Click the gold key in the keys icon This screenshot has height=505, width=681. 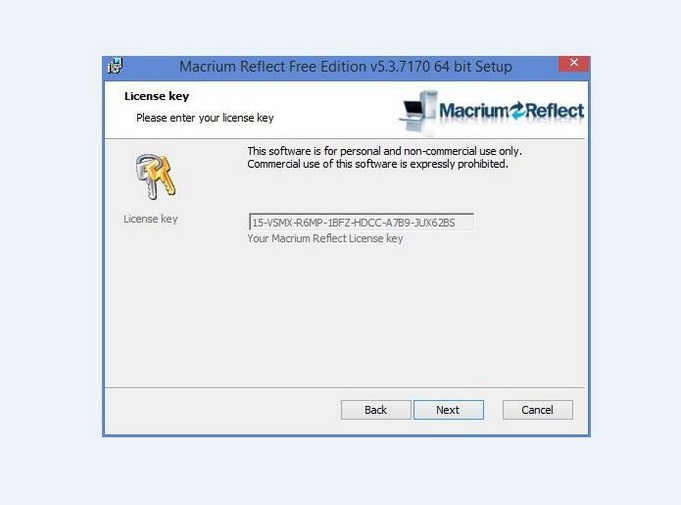click(x=163, y=175)
